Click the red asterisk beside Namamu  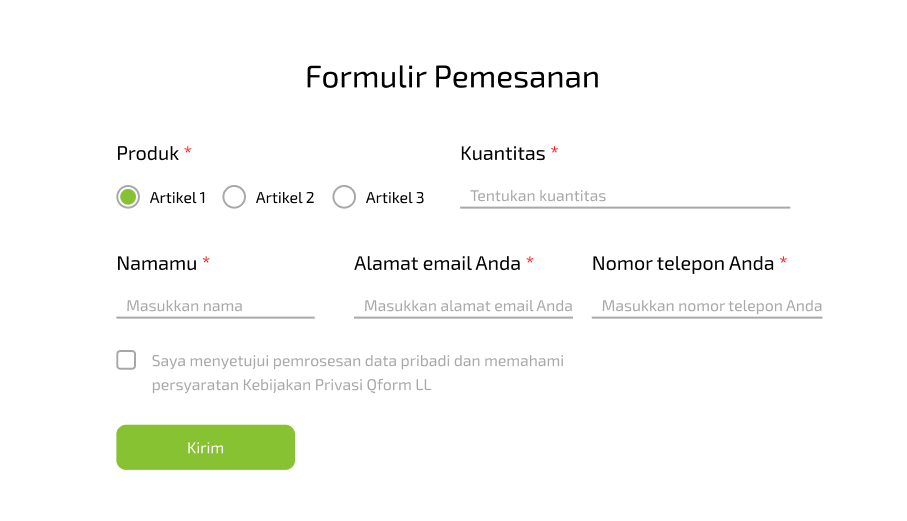click(x=206, y=262)
